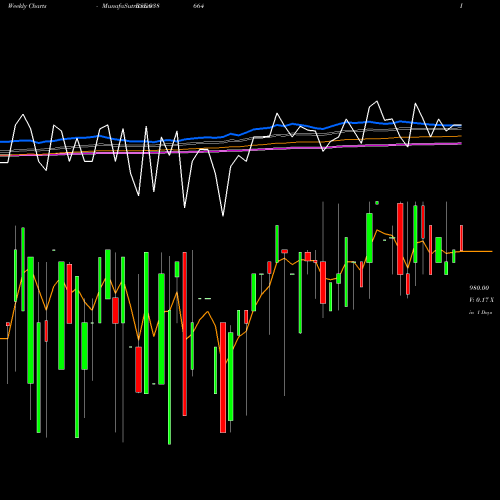Image resolution: width=500 pixels, height=500 pixels.
Task: Click the "V: 0.17 X" volume label
Action: coord(481,300)
